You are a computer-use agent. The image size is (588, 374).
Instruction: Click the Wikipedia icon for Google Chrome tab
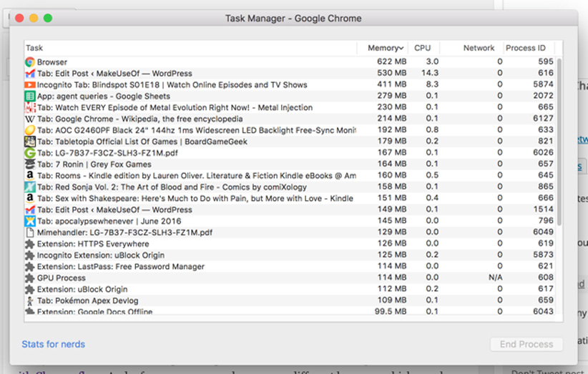pyautogui.click(x=29, y=119)
